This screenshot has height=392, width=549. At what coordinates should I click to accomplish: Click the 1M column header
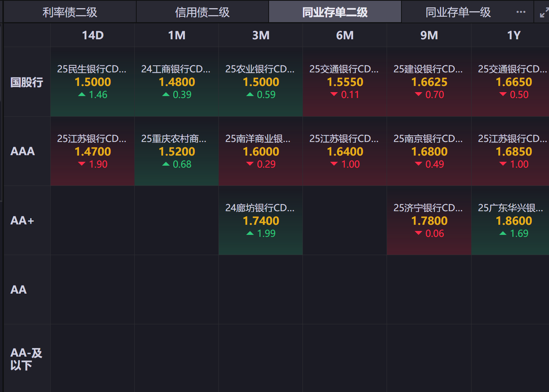pos(177,35)
